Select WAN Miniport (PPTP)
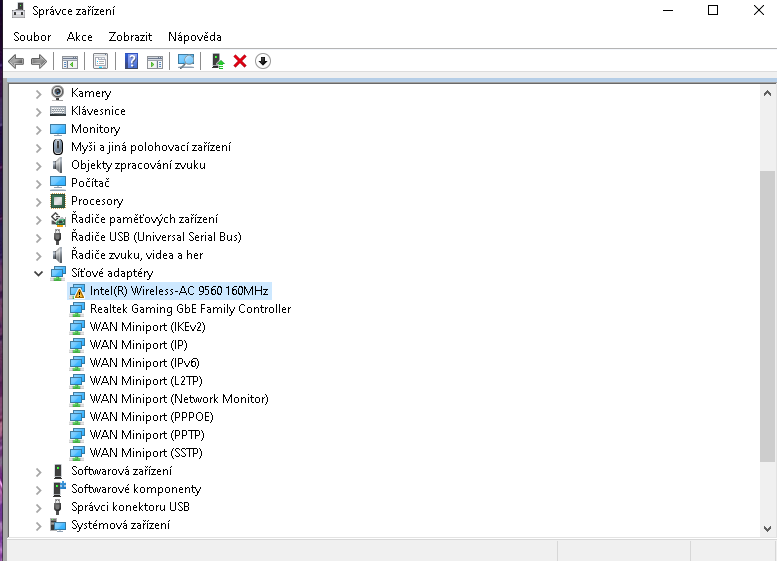This screenshot has height=561, width=777. (147, 435)
